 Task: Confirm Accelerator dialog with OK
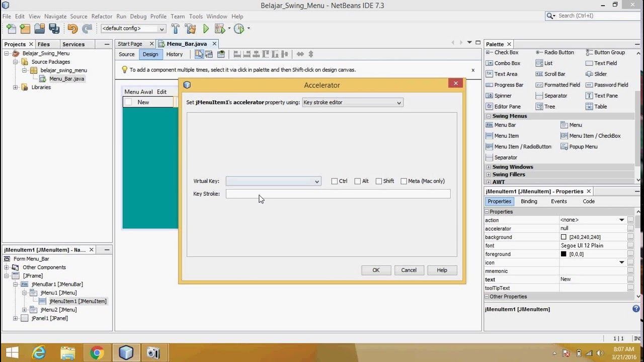[376, 270]
